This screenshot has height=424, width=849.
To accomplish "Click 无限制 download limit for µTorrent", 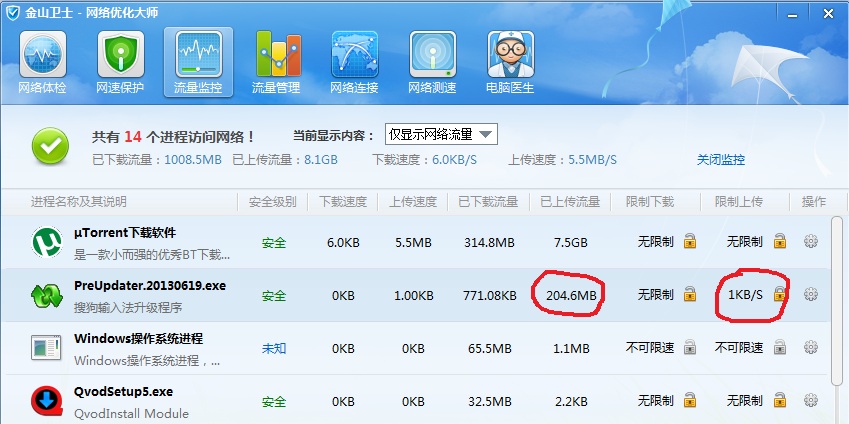I will point(655,242).
